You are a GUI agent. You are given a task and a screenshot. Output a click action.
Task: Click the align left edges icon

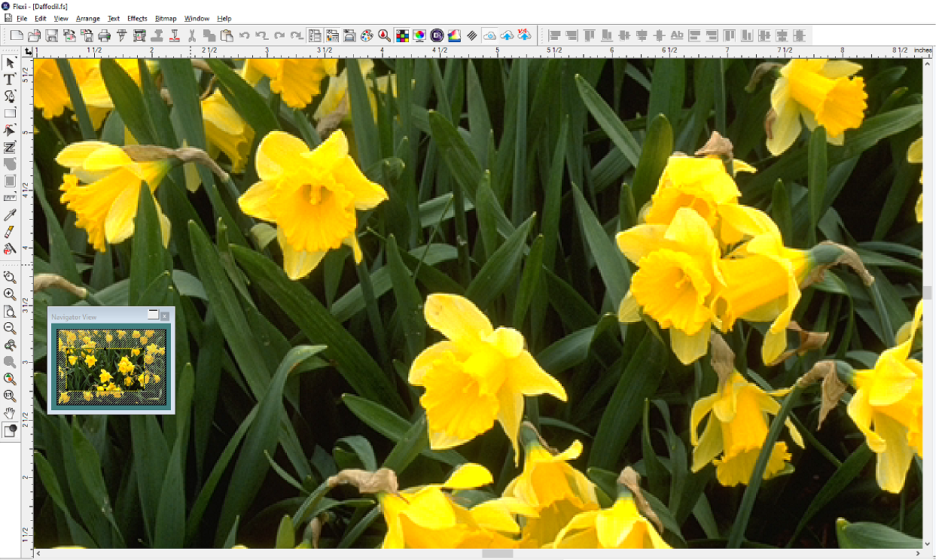point(555,35)
